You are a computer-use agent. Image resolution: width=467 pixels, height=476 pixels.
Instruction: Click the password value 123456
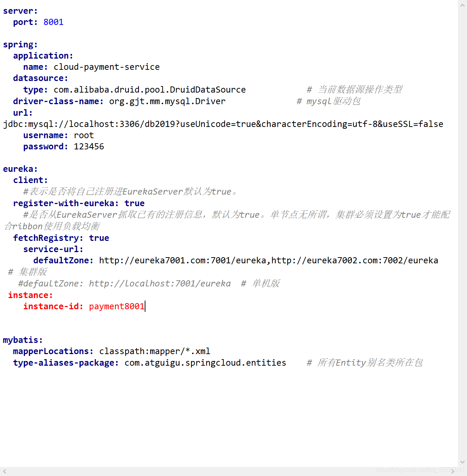click(x=89, y=146)
